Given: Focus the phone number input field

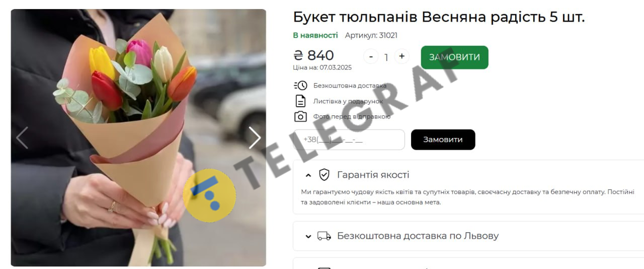Looking at the screenshot, I should [x=349, y=140].
